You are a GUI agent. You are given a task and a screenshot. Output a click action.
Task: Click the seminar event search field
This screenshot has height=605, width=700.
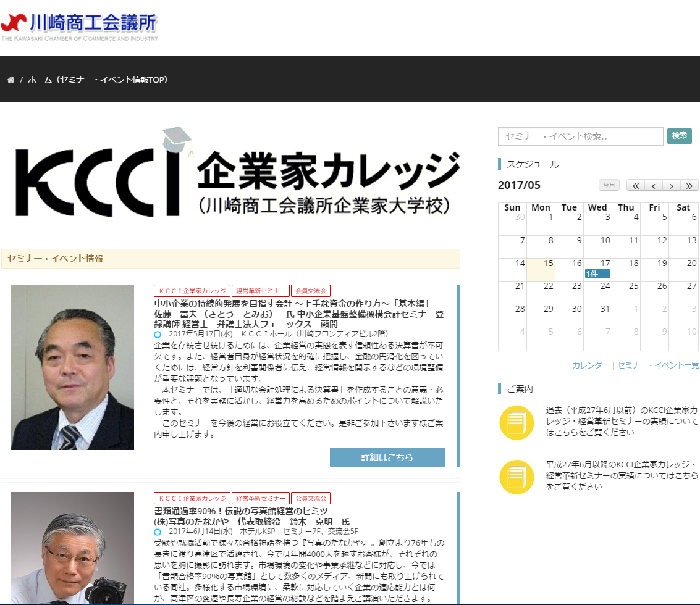[x=580, y=136]
